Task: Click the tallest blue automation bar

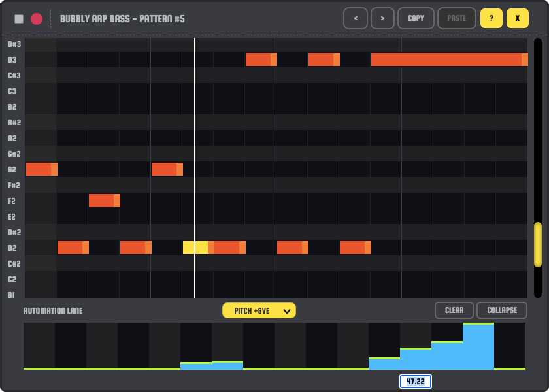Action: pos(478,346)
